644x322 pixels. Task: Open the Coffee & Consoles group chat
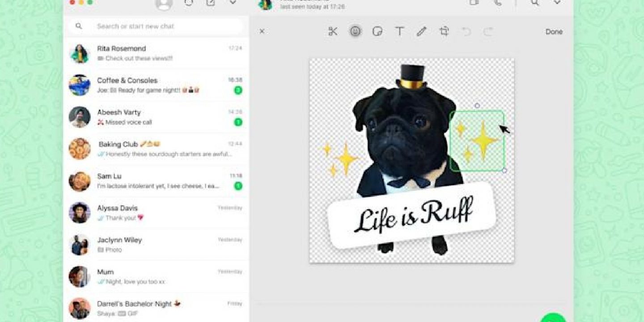coord(157,85)
